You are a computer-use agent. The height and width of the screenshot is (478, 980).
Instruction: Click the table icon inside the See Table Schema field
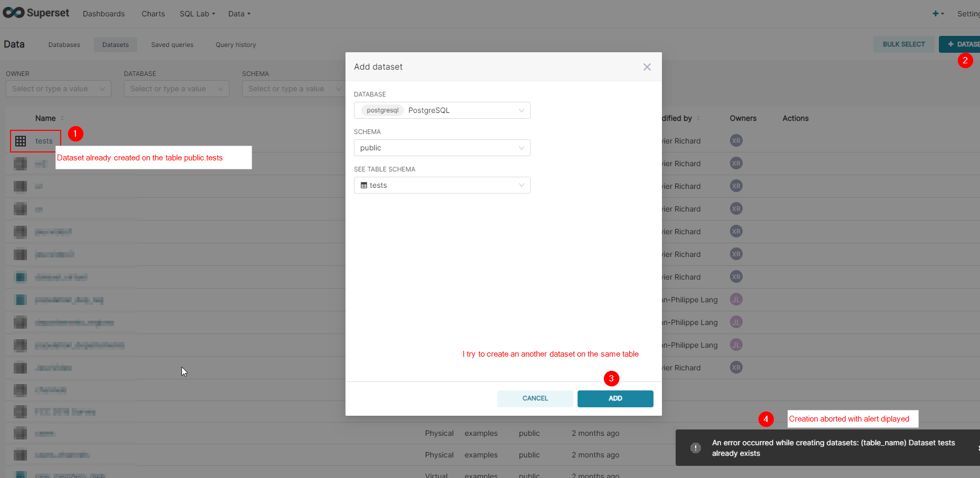[x=363, y=185]
